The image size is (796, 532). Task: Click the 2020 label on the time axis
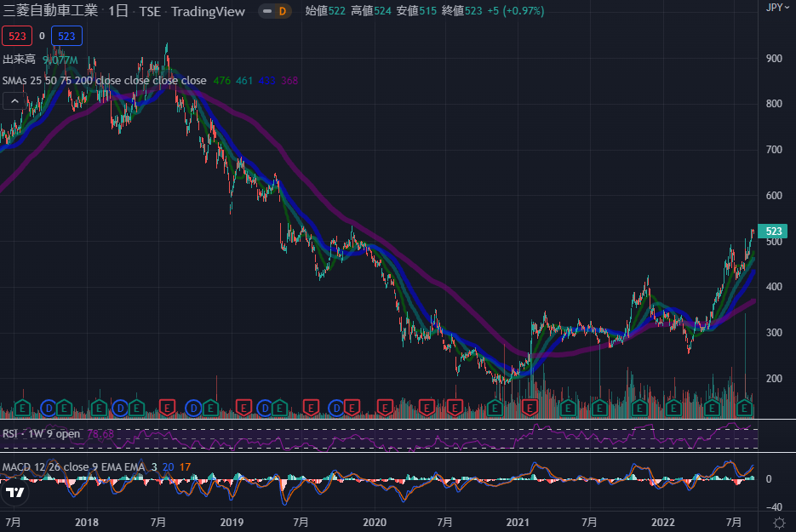pyautogui.click(x=375, y=523)
